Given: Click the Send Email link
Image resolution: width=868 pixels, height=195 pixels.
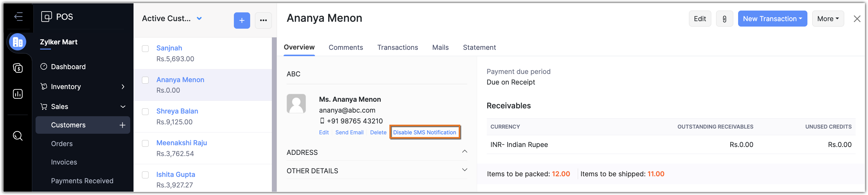Looking at the screenshot, I should tap(349, 133).
